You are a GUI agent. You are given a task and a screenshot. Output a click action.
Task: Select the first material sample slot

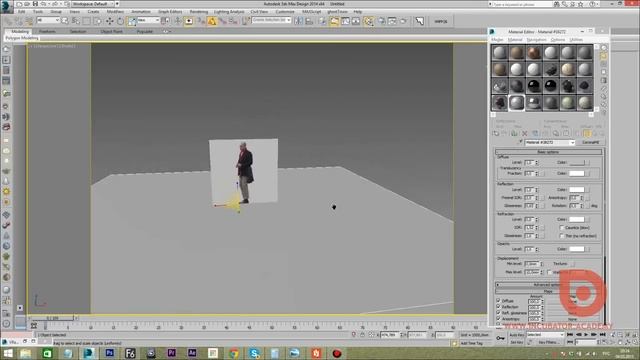click(x=500, y=53)
